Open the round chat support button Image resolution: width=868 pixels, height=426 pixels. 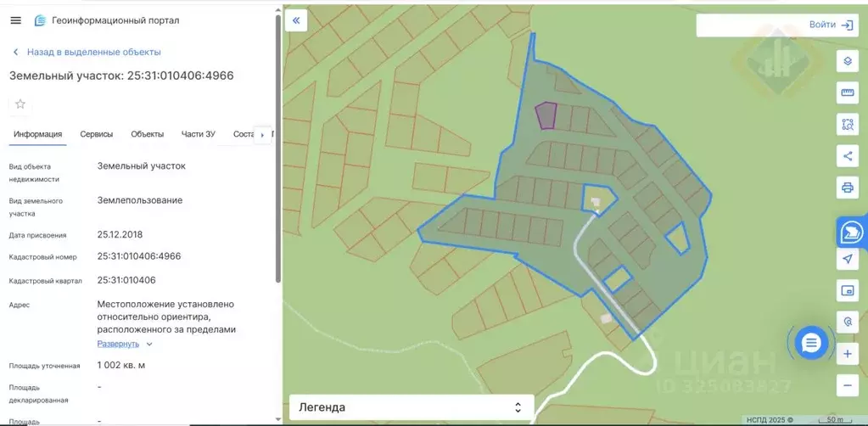click(x=811, y=343)
